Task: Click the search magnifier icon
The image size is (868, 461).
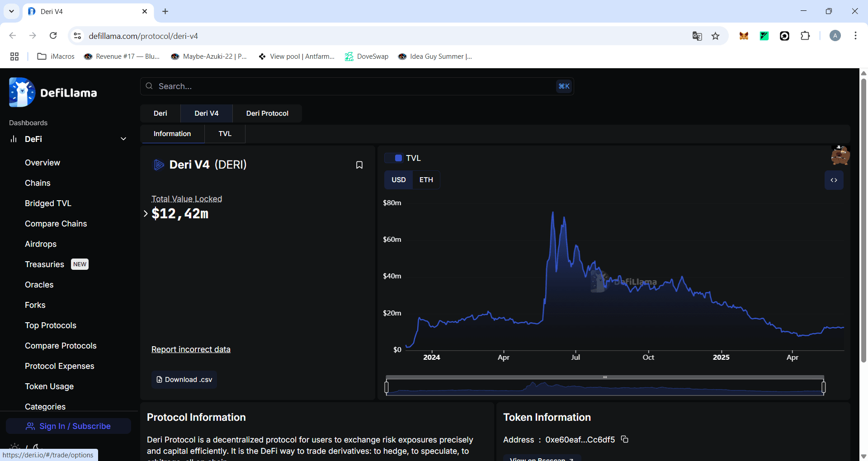Action: click(149, 86)
